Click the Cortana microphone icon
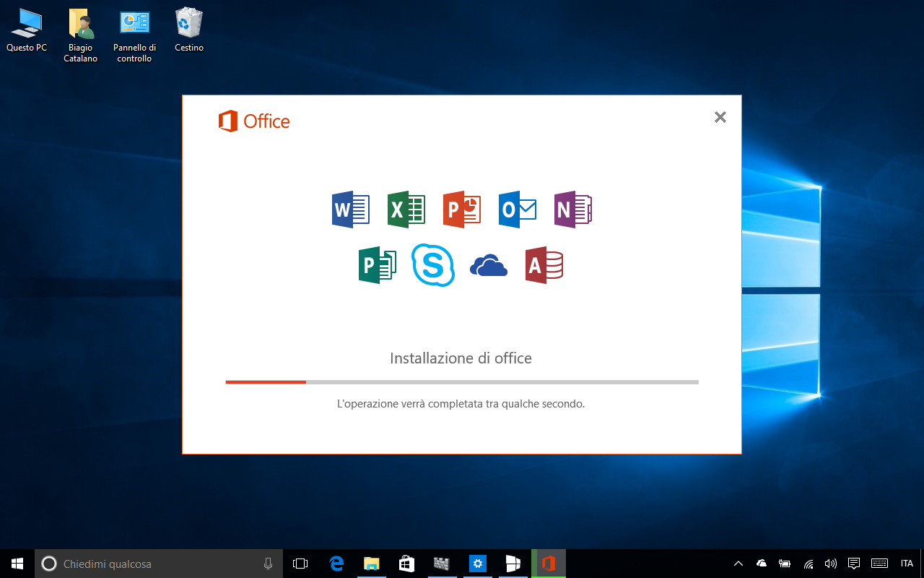The height and width of the screenshot is (578, 924). tap(268, 564)
